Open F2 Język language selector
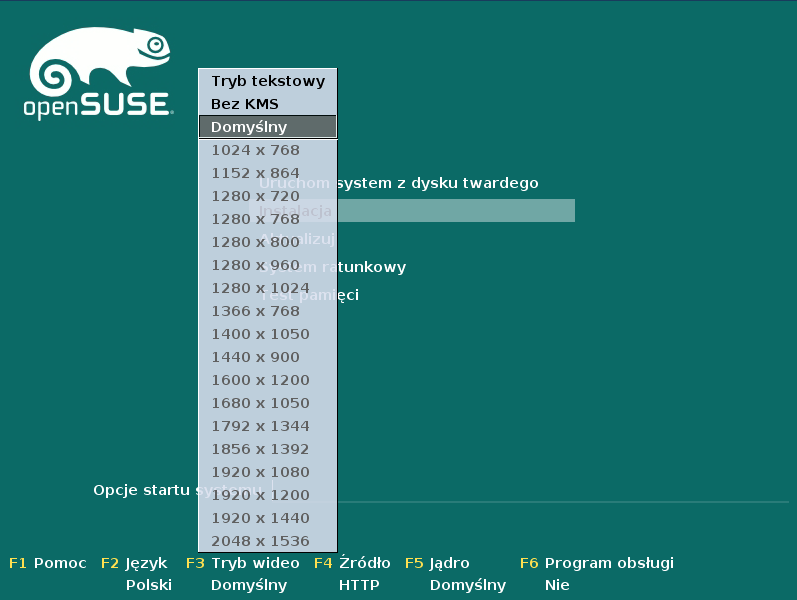 coord(135,563)
